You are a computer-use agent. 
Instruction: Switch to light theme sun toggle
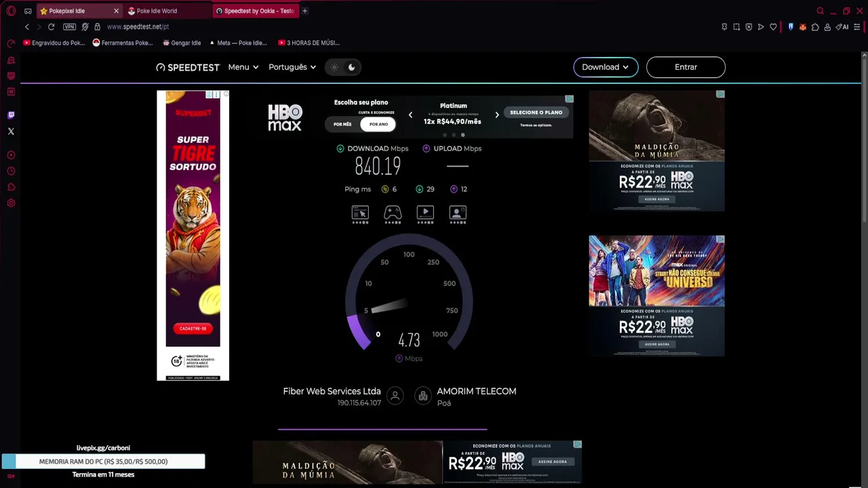click(x=334, y=67)
